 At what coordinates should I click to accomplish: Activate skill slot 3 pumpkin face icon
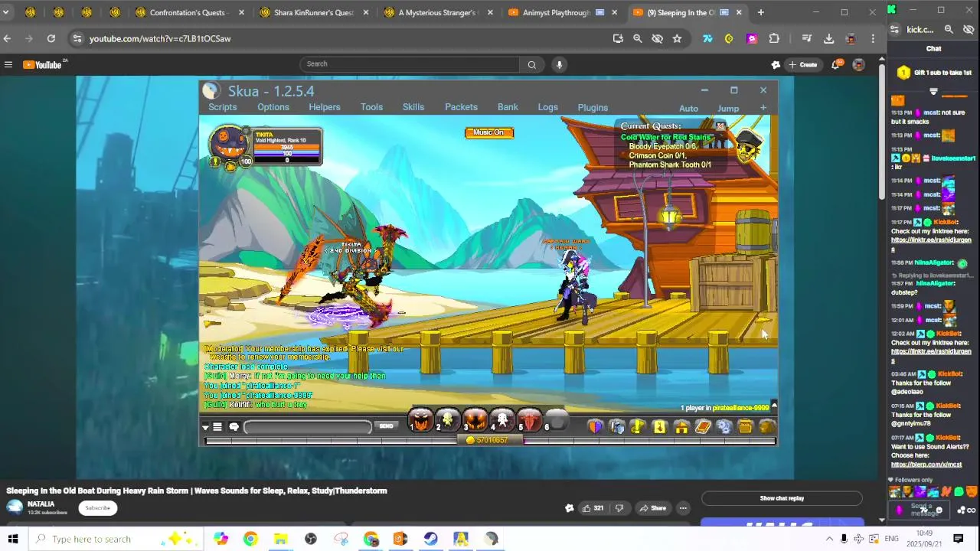tap(475, 420)
